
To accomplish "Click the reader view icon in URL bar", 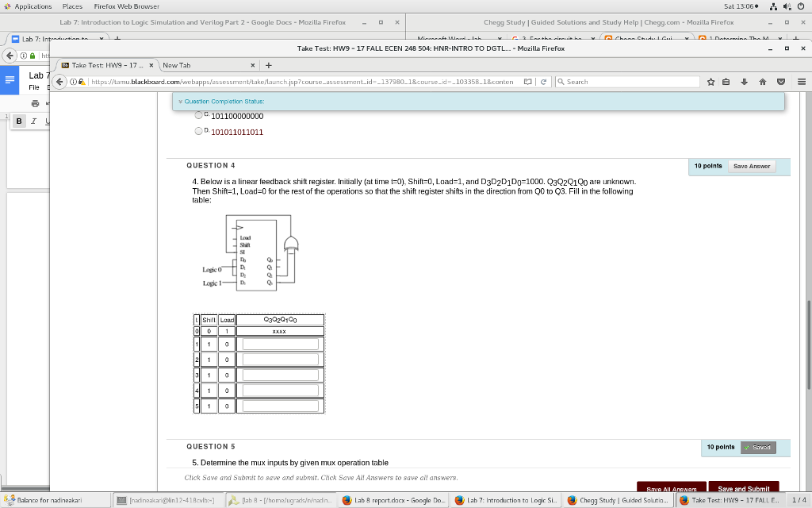I will (527, 82).
